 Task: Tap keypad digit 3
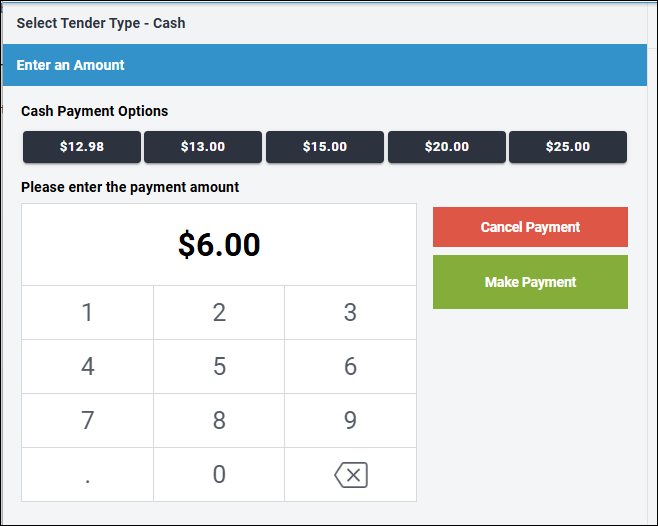coord(351,312)
